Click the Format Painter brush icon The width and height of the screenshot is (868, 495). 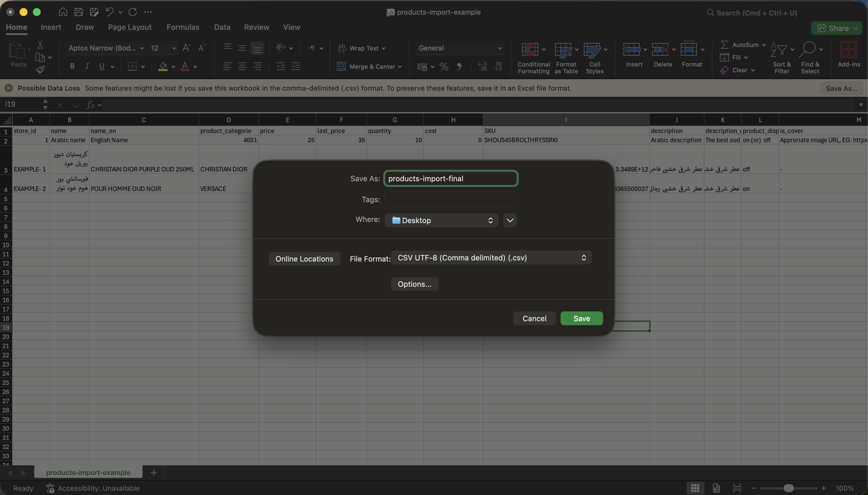pos(40,70)
